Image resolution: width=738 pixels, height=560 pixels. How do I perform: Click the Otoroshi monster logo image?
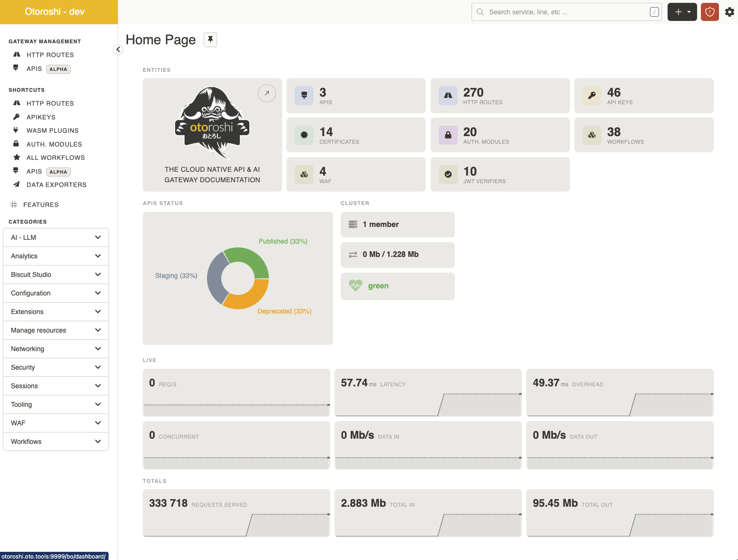(x=212, y=123)
